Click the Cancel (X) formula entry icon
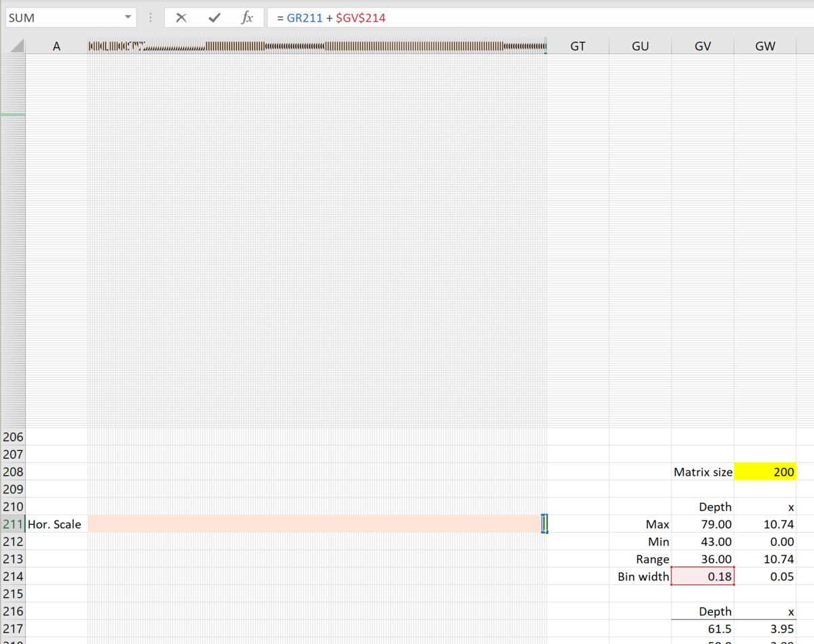This screenshot has height=644, width=814. tap(181, 18)
